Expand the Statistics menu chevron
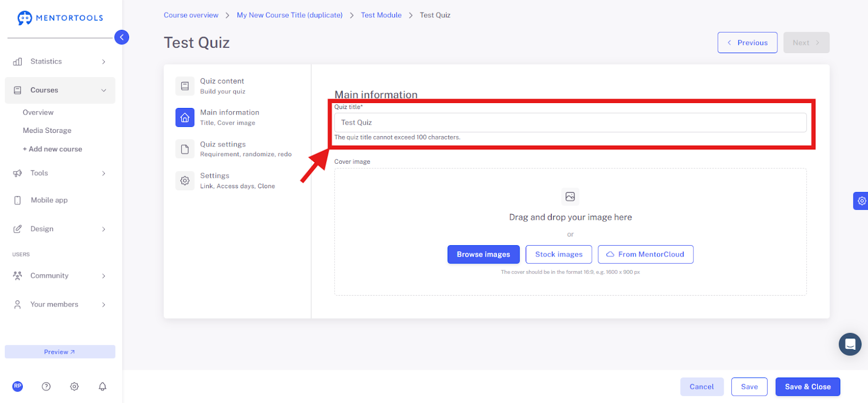 (x=104, y=62)
